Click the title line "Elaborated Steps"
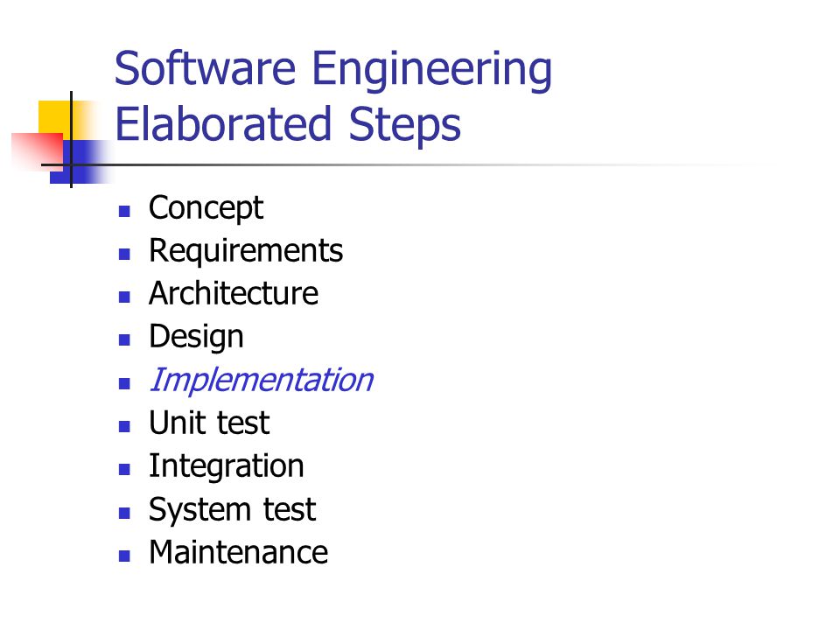 tap(288, 124)
